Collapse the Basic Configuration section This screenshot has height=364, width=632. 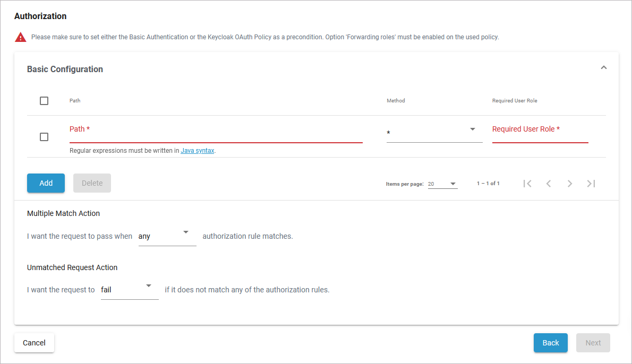603,67
